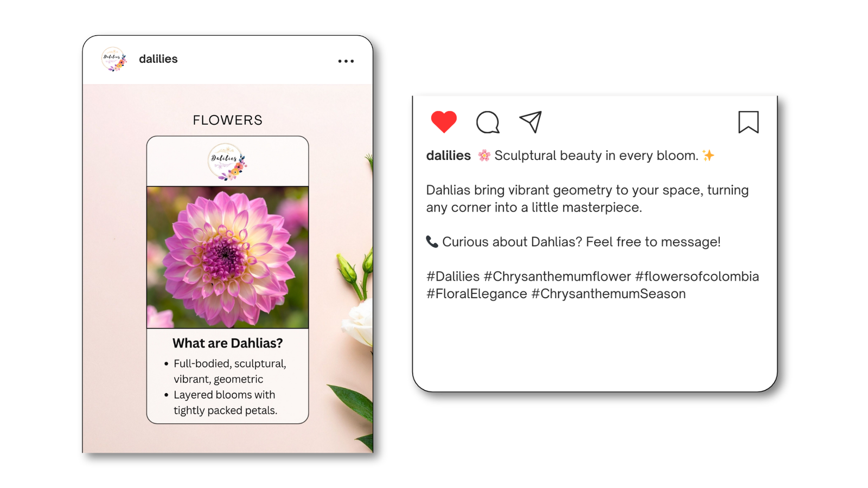Click the paper plane share icon
868x488 pixels.
coord(531,122)
